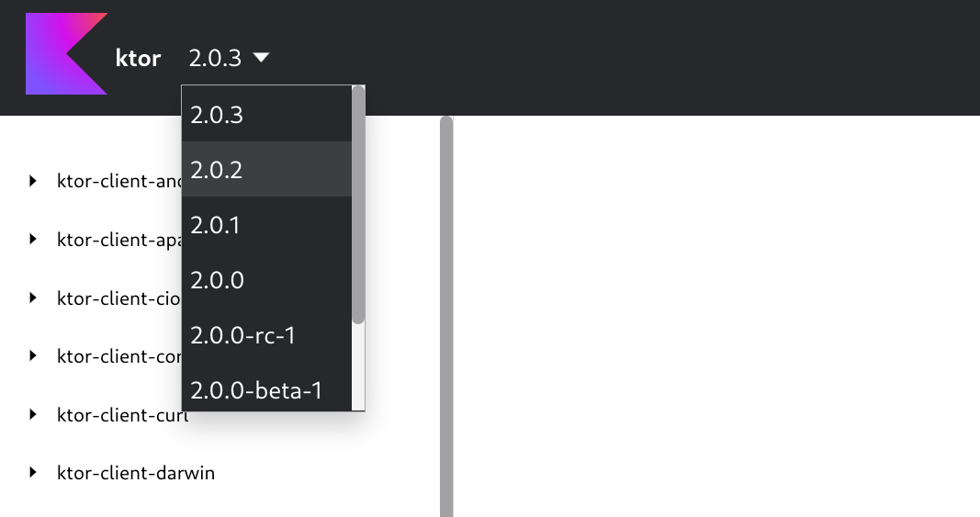Toggle the 2.0.3 version dropdown arrow

tap(261, 58)
